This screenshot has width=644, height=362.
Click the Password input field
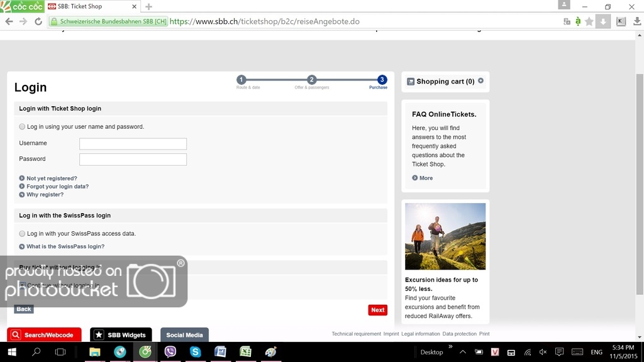click(x=133, y=159)
